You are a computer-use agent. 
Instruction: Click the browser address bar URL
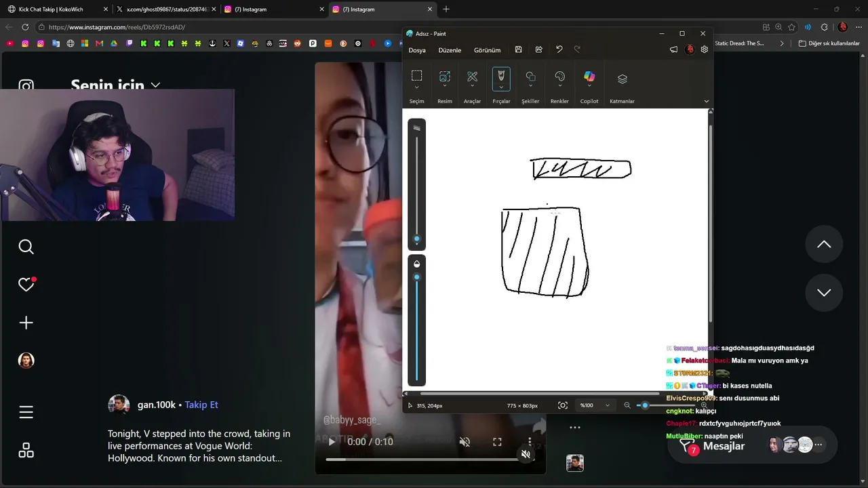click(117, 27)
